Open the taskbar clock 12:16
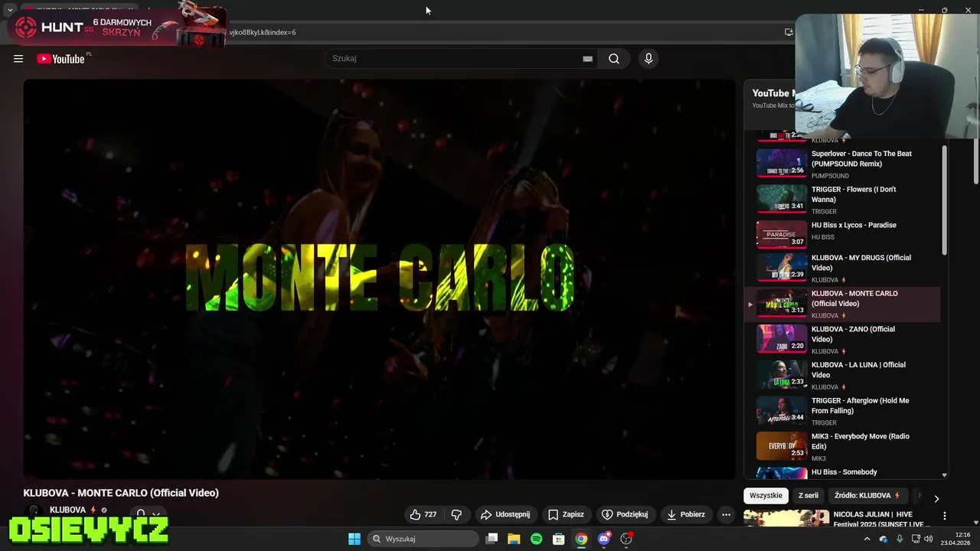The height and width of the screenshot is (551, 980). 955,539
